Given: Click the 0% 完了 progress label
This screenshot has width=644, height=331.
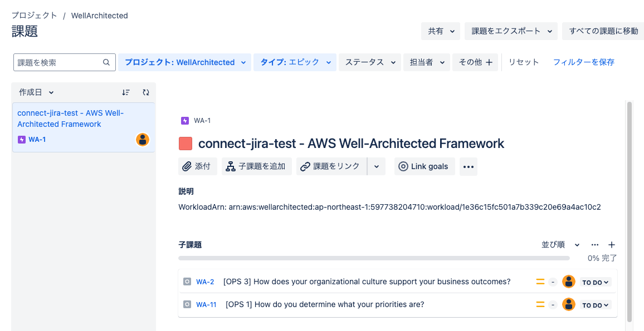Looking at the screenshot, I should [x=602, y=258].
